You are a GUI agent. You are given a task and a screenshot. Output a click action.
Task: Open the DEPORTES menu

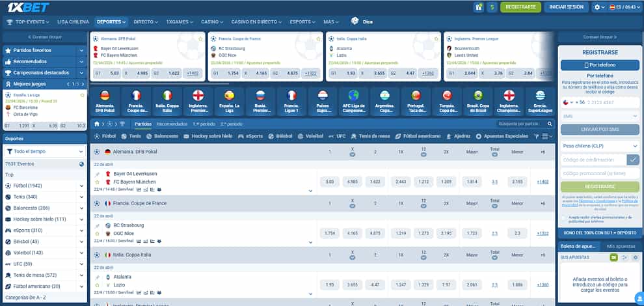pos(111,21)
